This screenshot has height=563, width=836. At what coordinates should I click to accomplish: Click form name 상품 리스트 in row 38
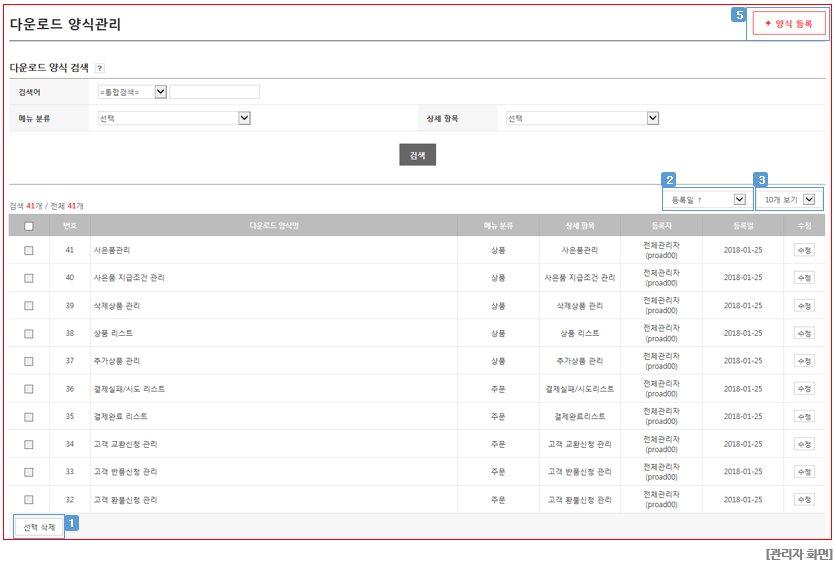click(113, 333)
